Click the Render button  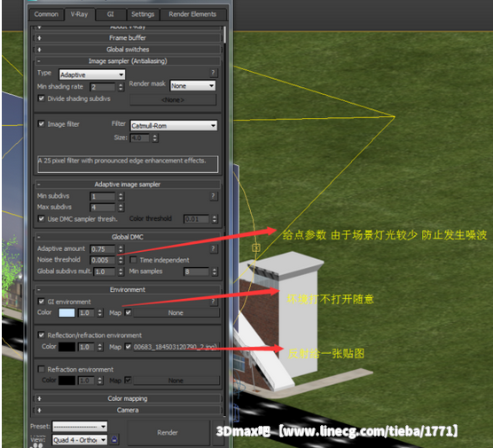coord(168,433)
